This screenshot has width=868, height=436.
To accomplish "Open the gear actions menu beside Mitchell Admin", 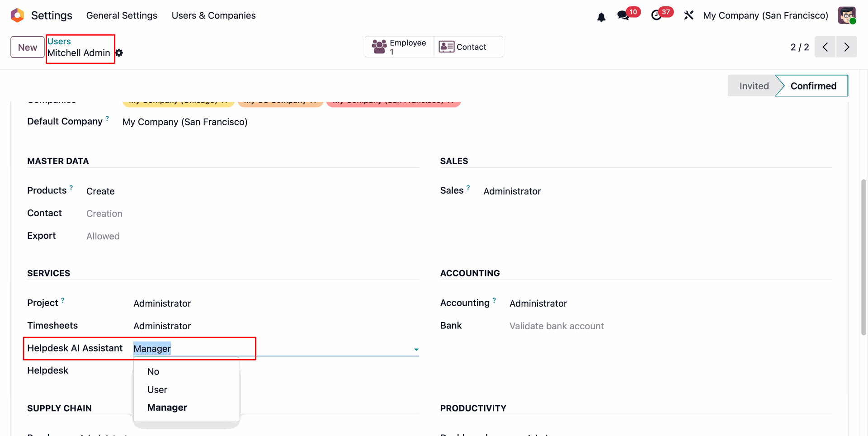I will 119,53.
